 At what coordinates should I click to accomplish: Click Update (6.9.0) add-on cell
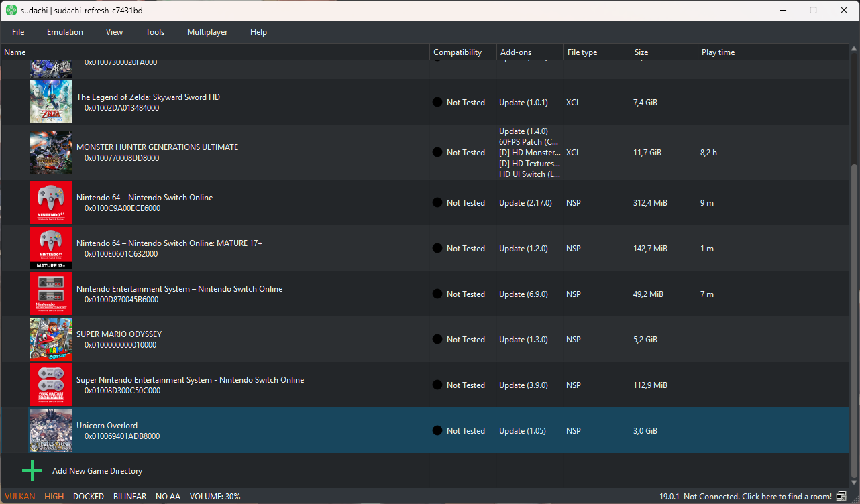click(523, 294)
